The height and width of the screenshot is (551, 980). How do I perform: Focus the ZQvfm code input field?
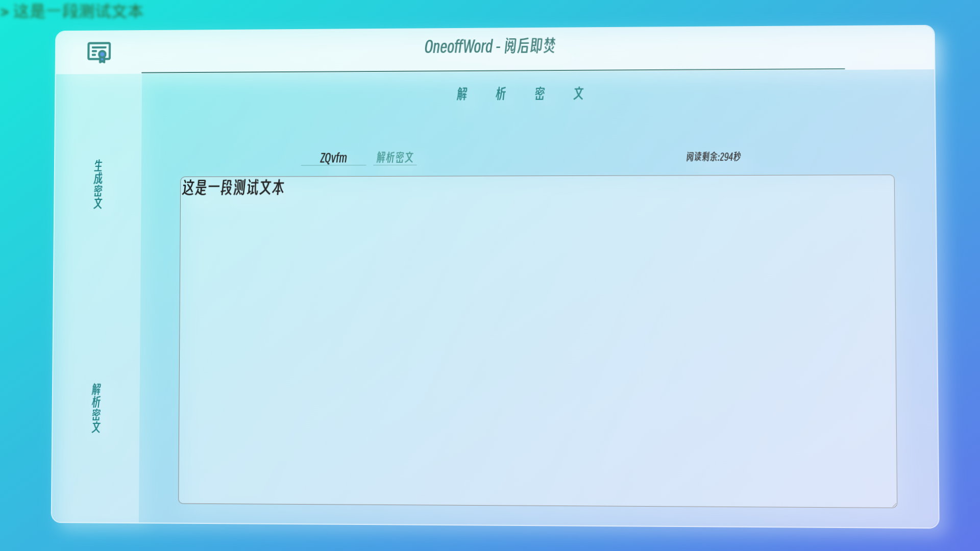(x=333, y=158)
